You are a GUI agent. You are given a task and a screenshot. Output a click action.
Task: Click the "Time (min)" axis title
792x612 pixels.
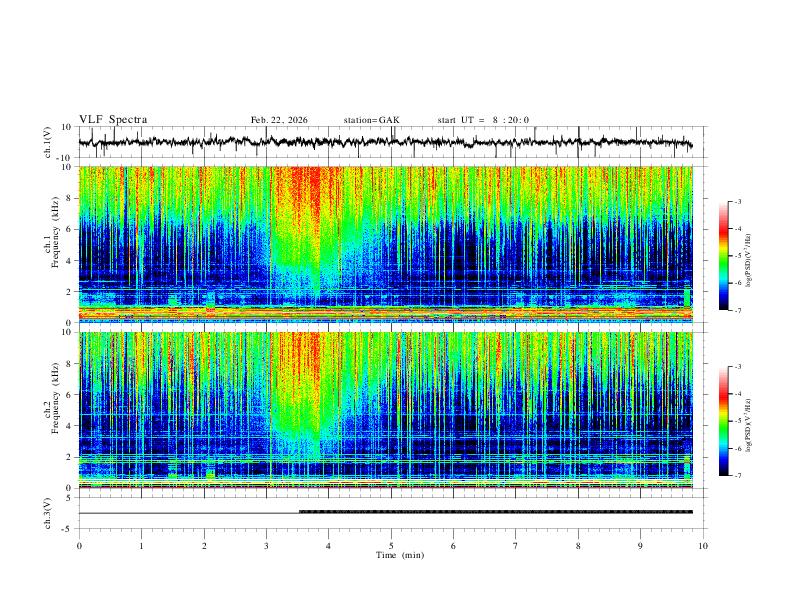click(400, 555)
